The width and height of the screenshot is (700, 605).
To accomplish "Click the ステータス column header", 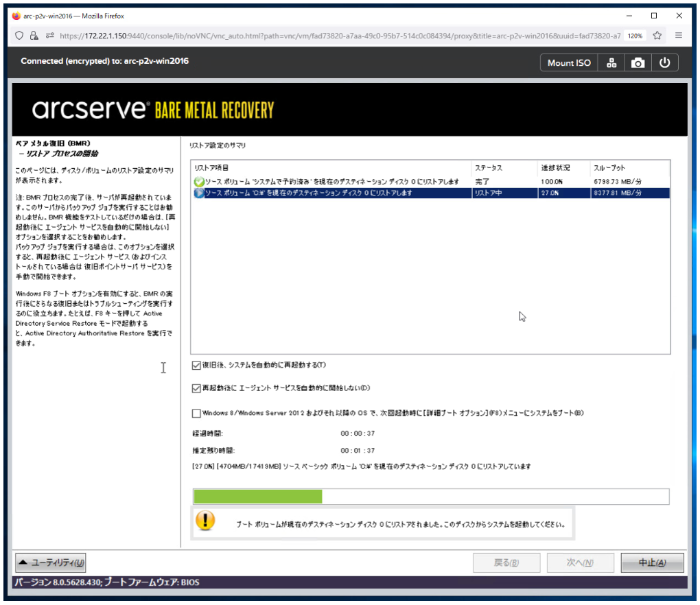I will [x=504, y=168].
